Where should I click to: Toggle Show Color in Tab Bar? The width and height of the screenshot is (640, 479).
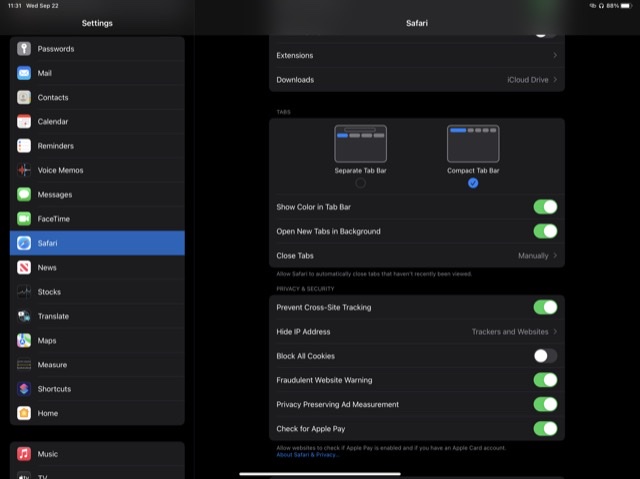click(x=545, y=207)
